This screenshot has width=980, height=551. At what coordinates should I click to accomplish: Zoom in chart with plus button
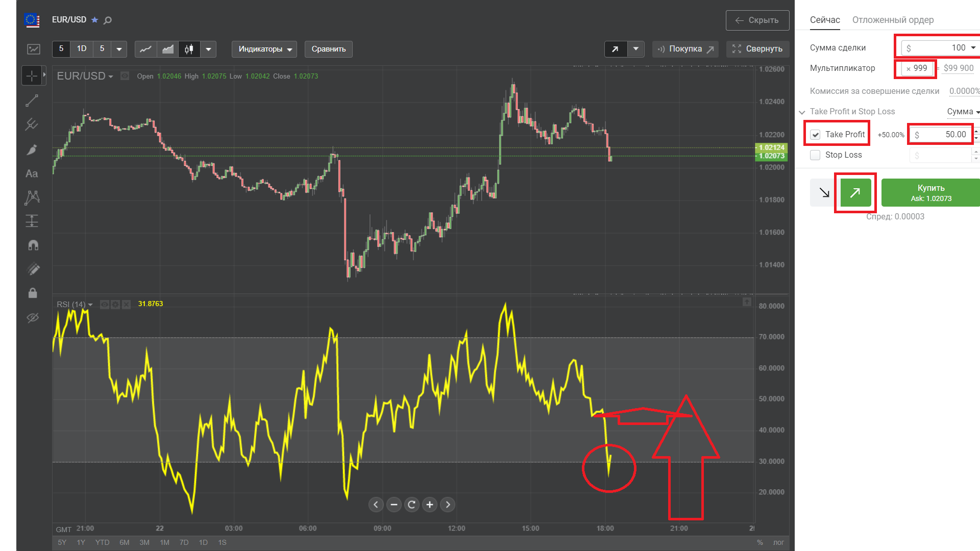click(x=430, y=505)
